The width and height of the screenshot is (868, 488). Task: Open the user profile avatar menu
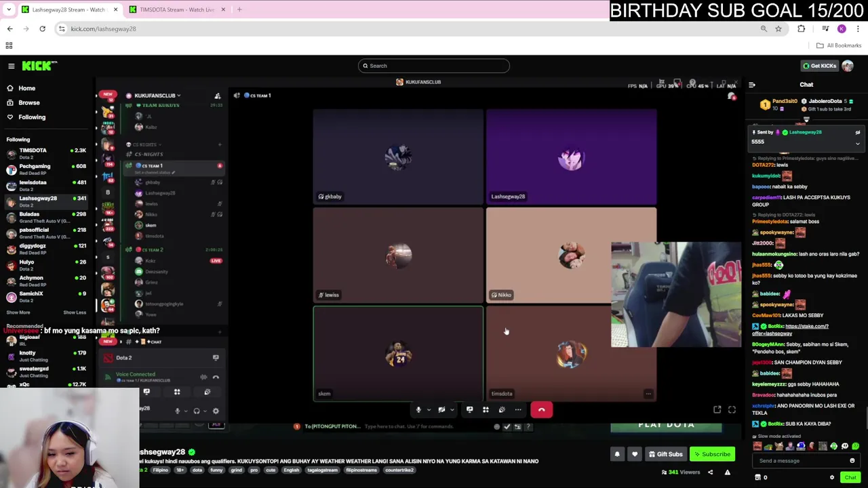[848, 66]
